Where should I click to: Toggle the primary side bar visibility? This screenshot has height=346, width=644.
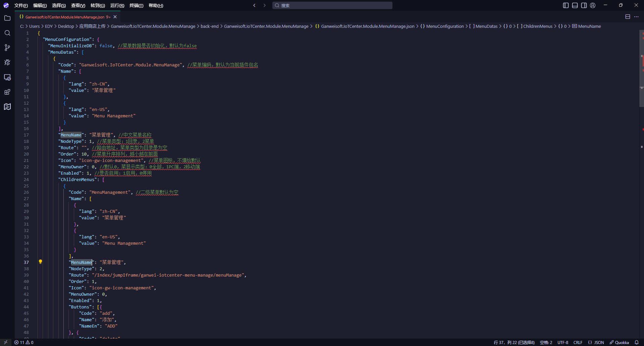point(566,5)
